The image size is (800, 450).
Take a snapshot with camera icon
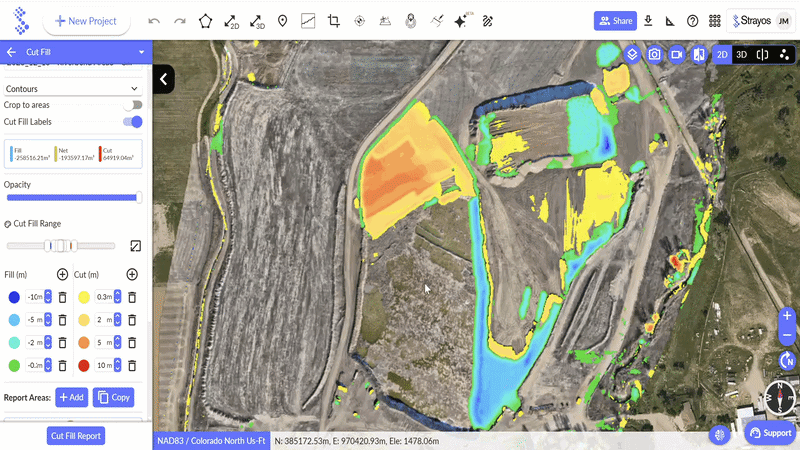coord(654,54)
